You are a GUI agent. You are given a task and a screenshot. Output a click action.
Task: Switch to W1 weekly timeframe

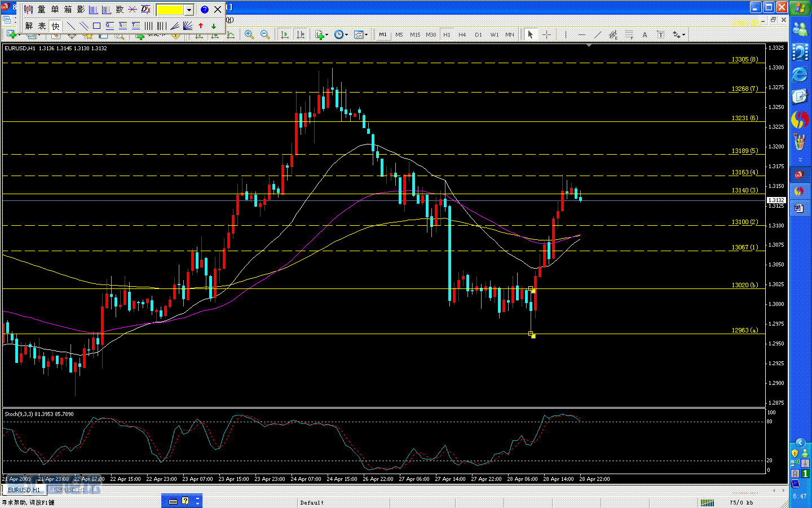(495, 34)
